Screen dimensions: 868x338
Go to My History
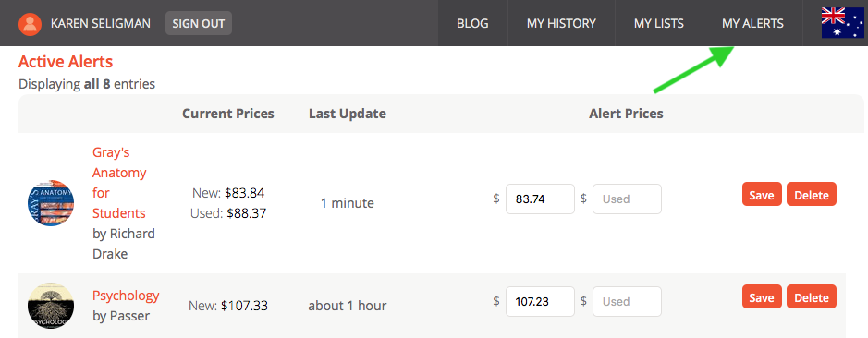(561, 23)
